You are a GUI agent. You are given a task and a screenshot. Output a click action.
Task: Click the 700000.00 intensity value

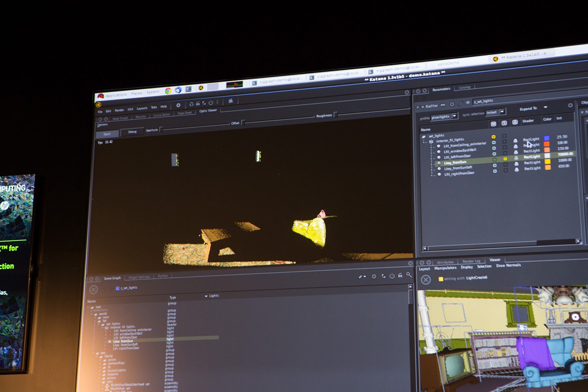tap(564, 154)
